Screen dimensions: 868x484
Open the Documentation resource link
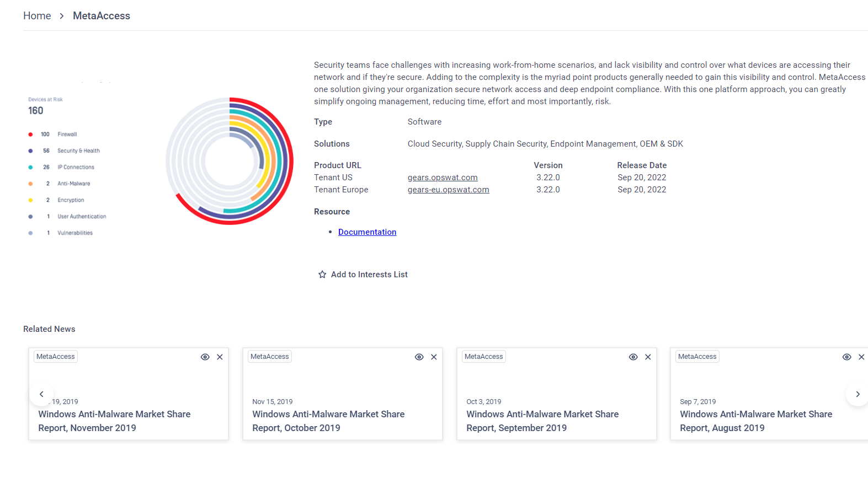tap(367, 232)
